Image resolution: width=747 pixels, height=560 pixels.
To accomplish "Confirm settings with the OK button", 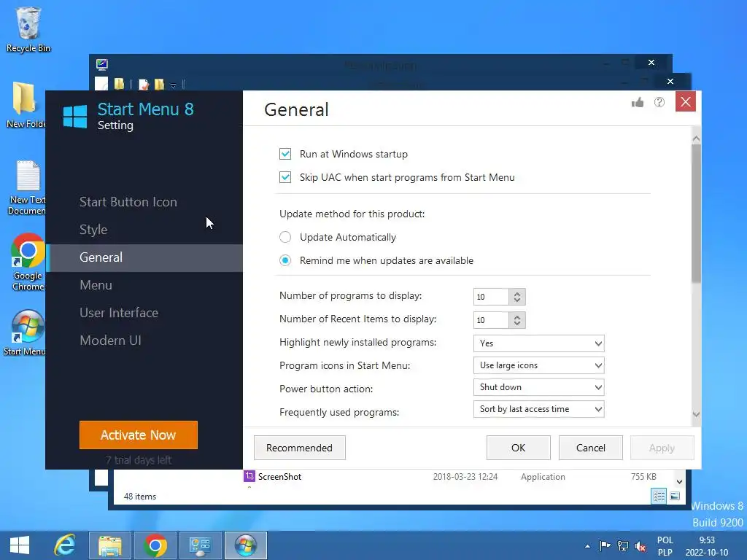I will click(519, 448).
